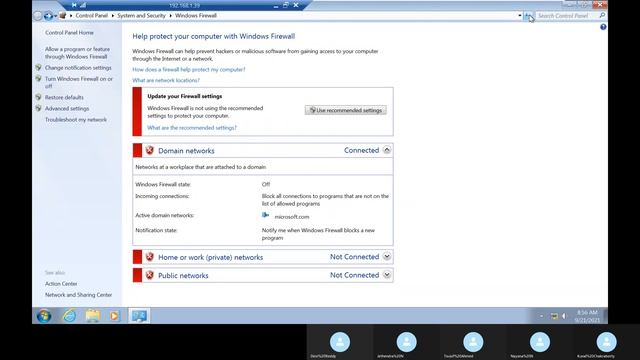Screen dimensions: 640x360
Task: Click the Control Panel address bar icon
Action: 62,16
